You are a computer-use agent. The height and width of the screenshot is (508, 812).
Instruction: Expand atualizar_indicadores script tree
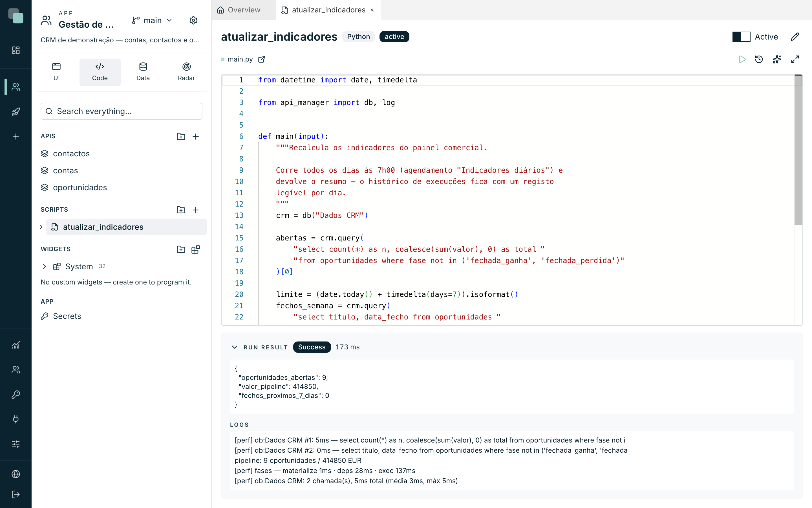point(41,227)
